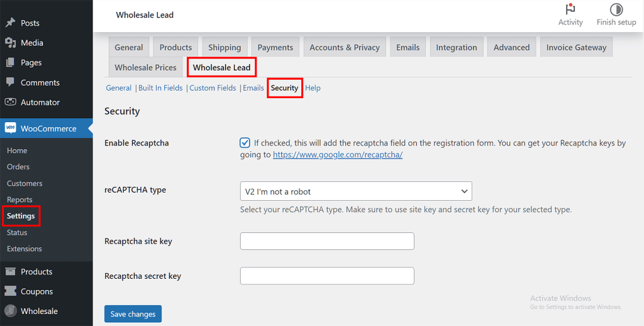644x326 pixels.
Task: Click the Posts pin icon in sidebar
Action: [10, 23]
